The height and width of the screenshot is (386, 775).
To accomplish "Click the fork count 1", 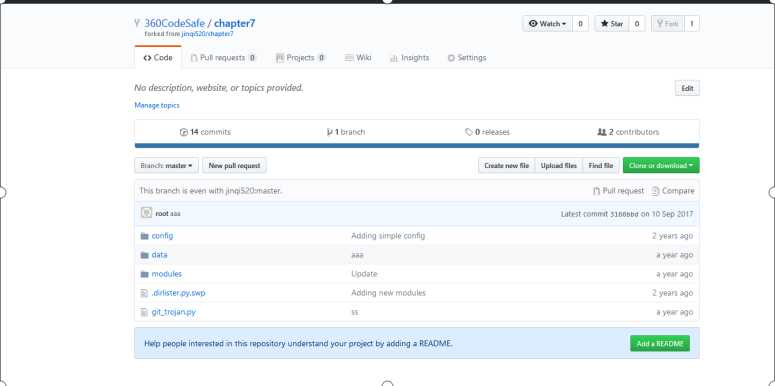I will pos(691,24).
